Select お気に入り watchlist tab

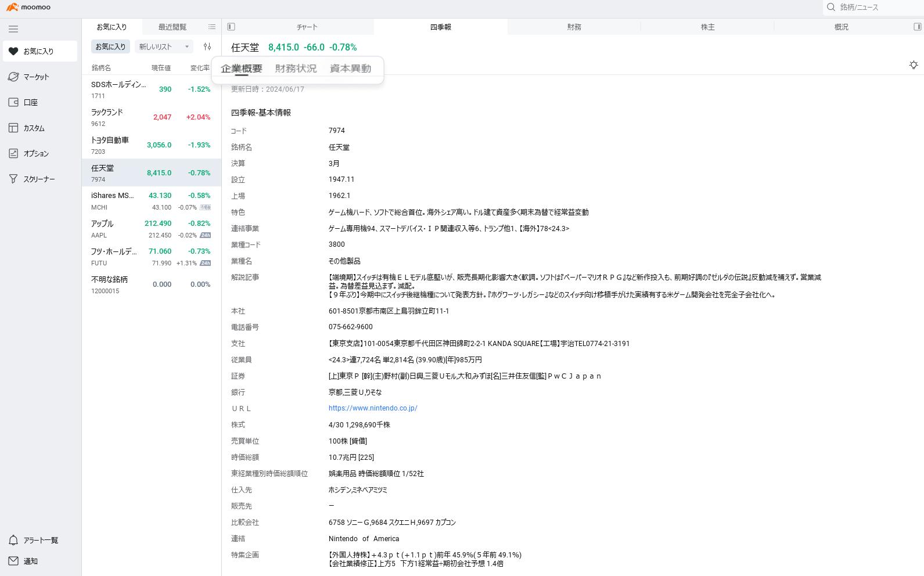coord(112,27)
